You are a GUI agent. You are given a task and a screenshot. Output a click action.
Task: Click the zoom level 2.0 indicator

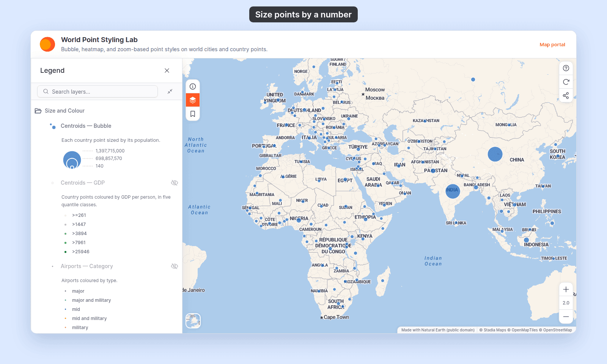click(x=566, y=303)
